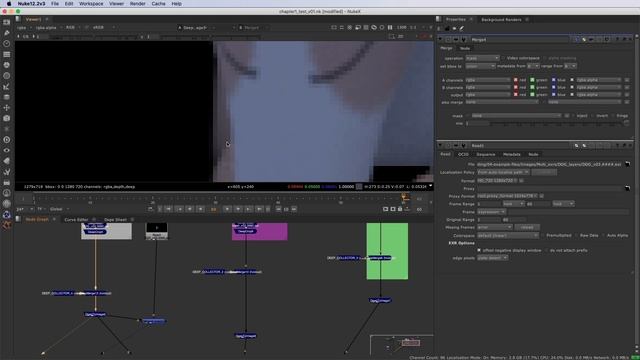Screen dimensions: 640x360
Task: Click the node graph navigator minimap thumbnail
Action: click(402, 344)
